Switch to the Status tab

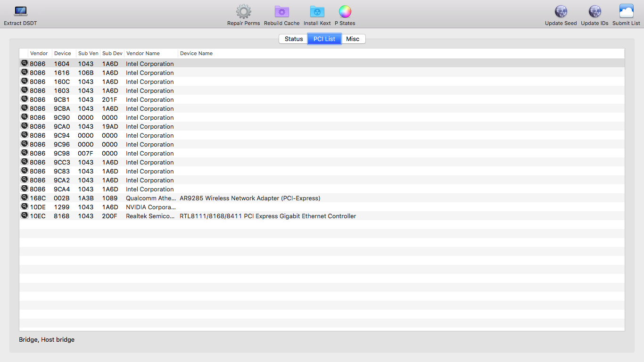click(293, 39)
